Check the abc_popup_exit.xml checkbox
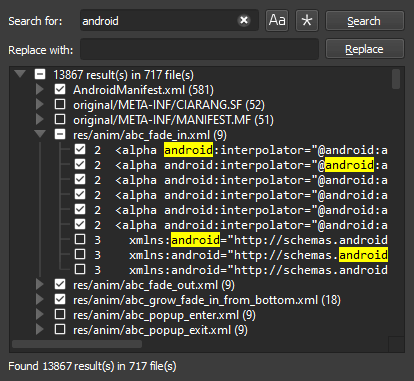This screenshot has width=414, height=381. click(60, 329)
